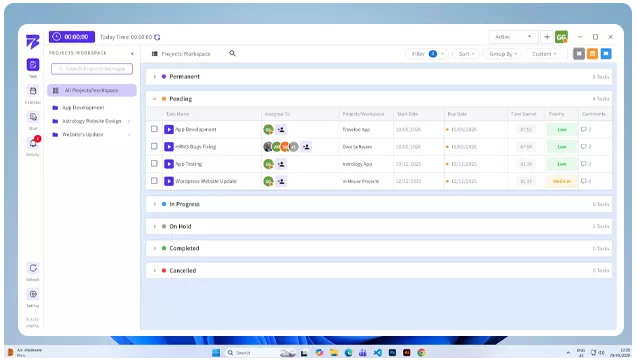The height and width of the screenshot is (360, 636).
Task: Expand the In Progress task group
Action: [155, 204]
